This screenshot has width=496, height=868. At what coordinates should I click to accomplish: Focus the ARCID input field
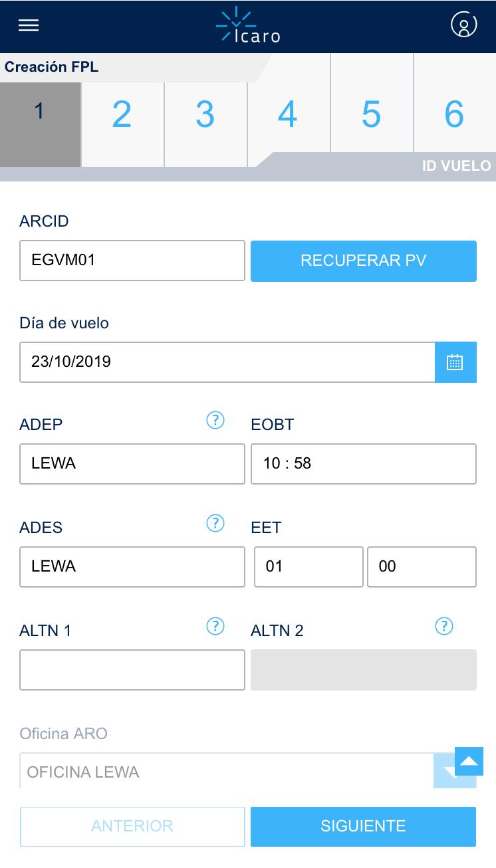coord(132,261)
